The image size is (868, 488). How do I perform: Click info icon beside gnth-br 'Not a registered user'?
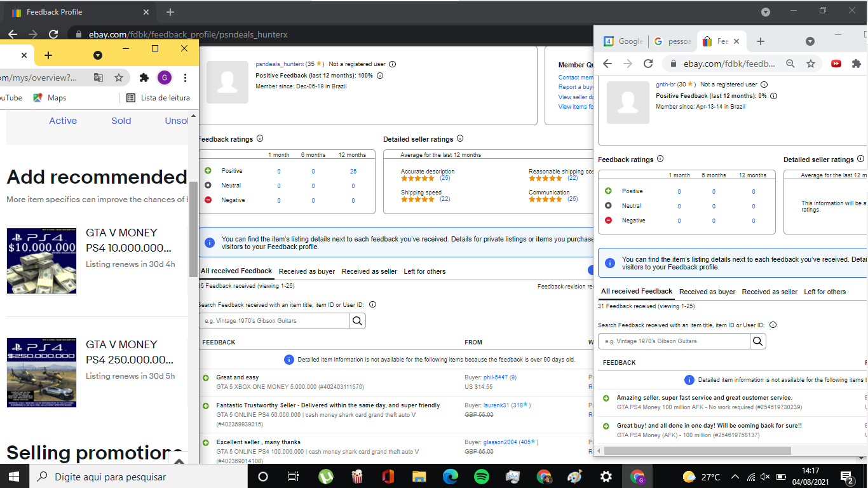(764, 85)
